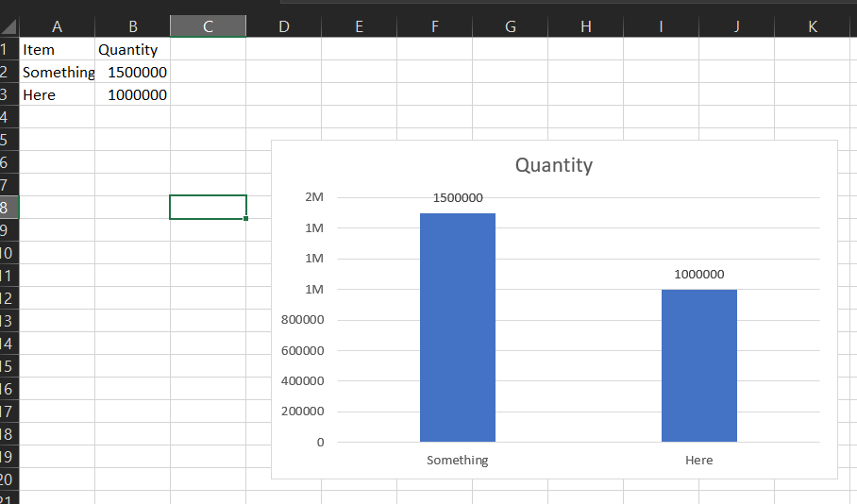Screen dimensions: 857x504
Task: Select column C header
Action: [209, 26]
